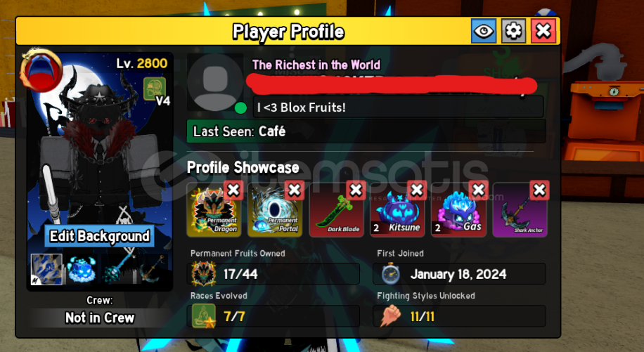
Task: Click the Permanent Fruits Owned 17/44 bar
Action: pyautogui.click(x=273, y=273)
